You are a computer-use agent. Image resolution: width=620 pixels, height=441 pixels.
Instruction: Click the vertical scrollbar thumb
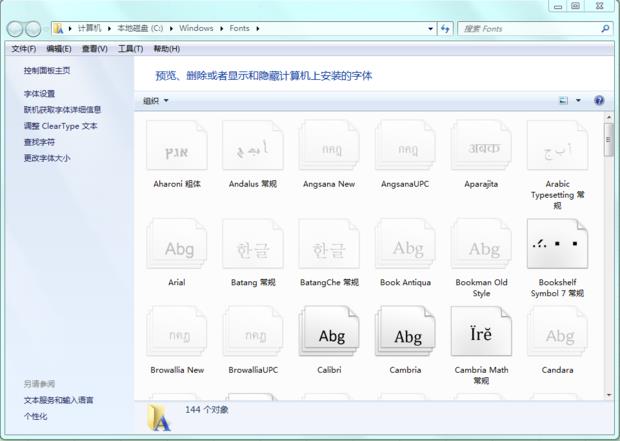point(609,140)
